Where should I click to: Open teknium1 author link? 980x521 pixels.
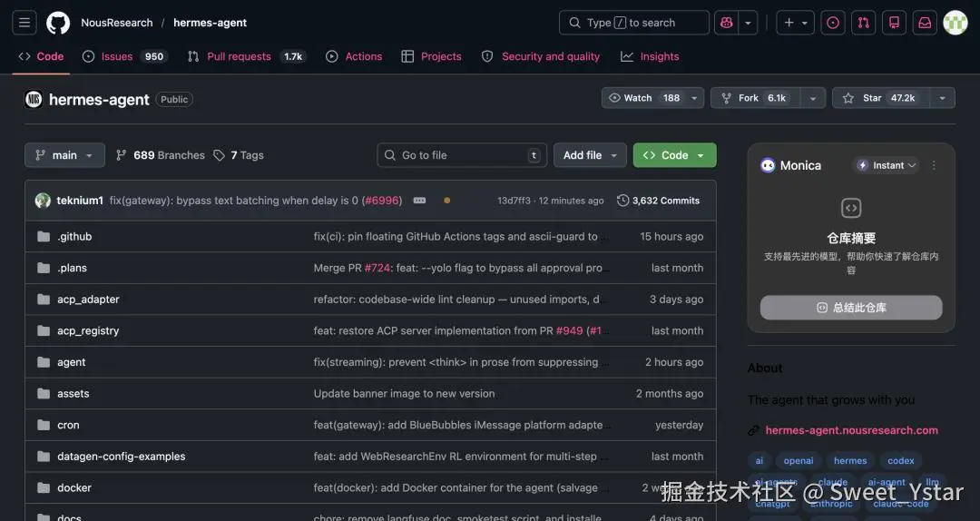point(80,201)
